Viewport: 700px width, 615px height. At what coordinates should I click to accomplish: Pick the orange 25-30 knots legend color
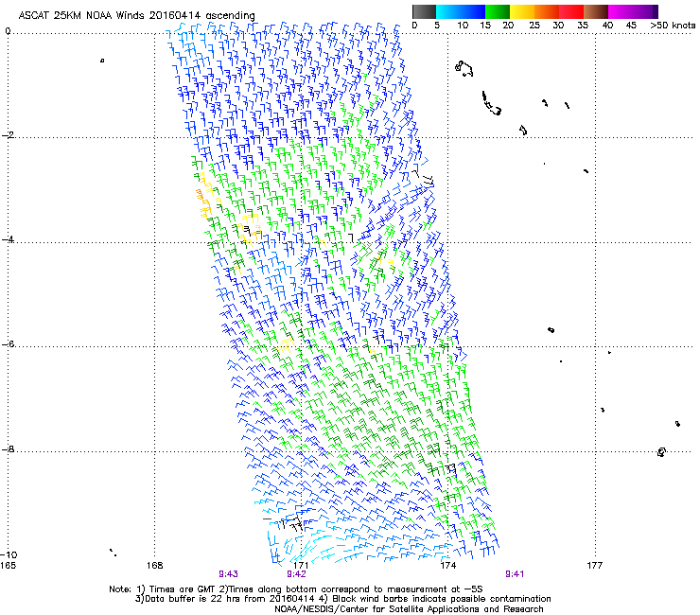[547, 11]
